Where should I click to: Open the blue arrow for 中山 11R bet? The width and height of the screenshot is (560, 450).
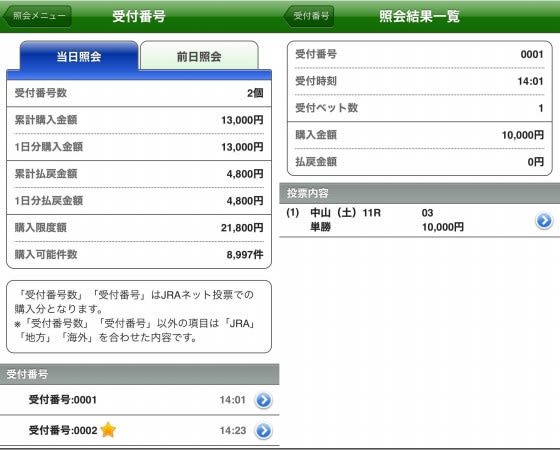click(x=544, y=220)
